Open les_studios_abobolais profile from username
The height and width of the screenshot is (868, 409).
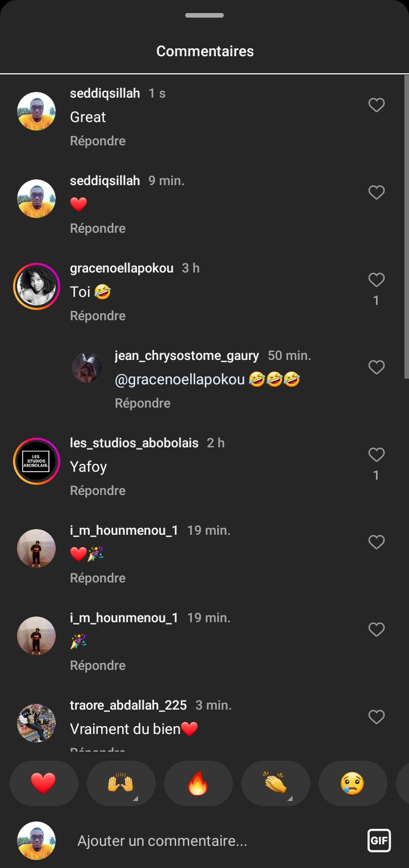tap(134, 443)
